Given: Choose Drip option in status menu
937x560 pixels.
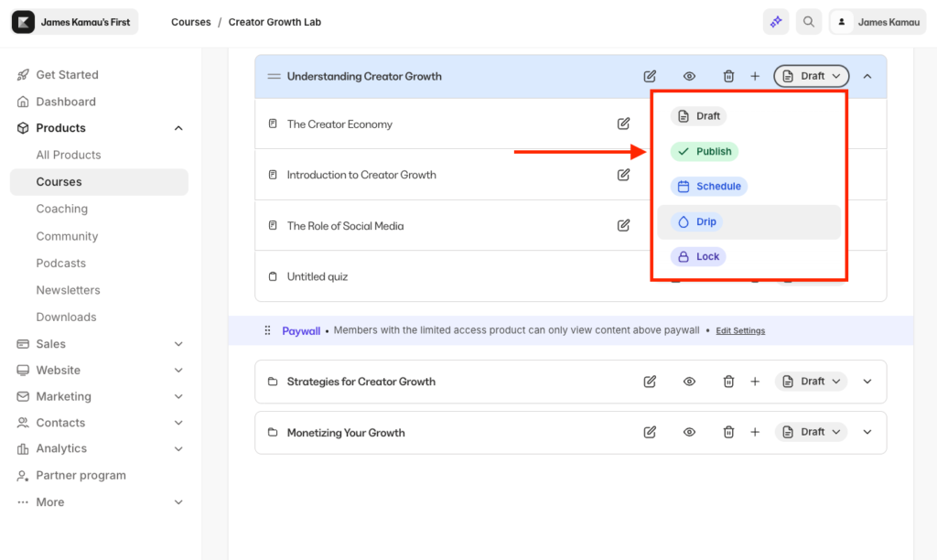Looking at the screenshot, I should 697,222.
